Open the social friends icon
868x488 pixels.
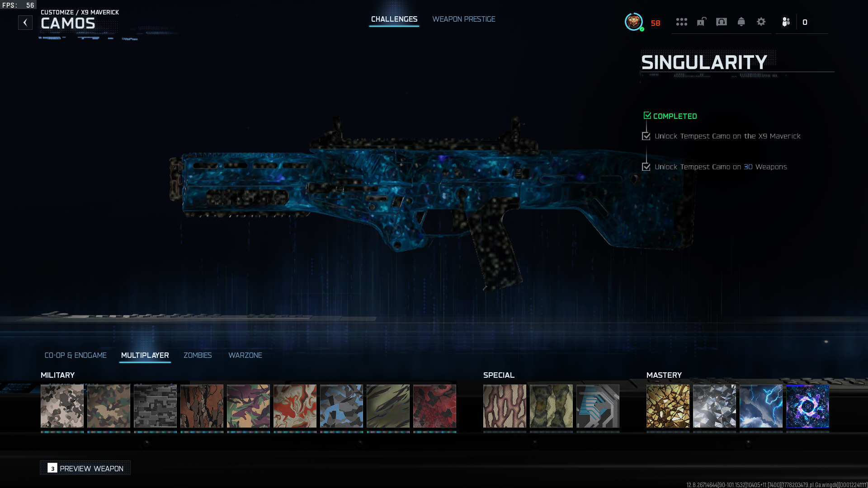click(x=786, y=22)
